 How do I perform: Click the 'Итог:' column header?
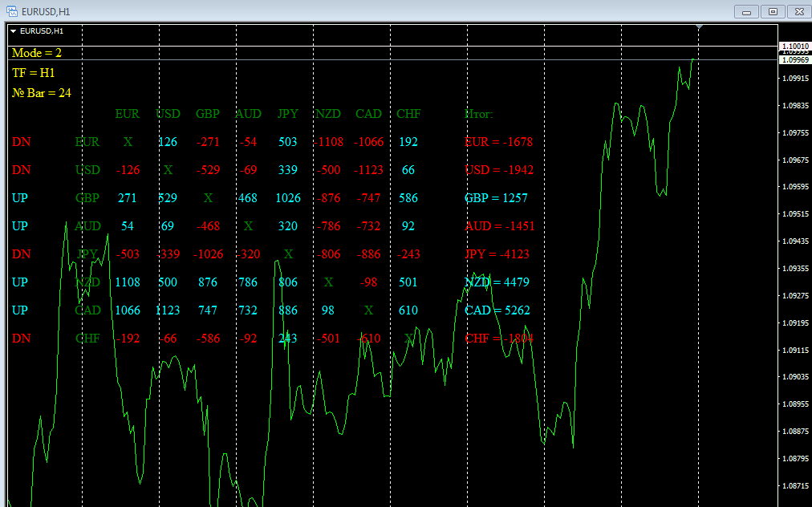[478, 114]
